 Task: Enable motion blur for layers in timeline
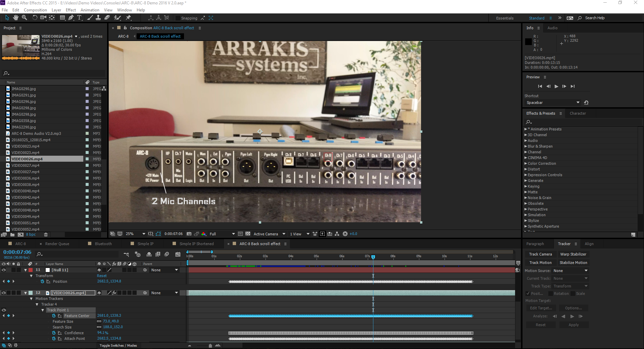[x=167, y=255]
